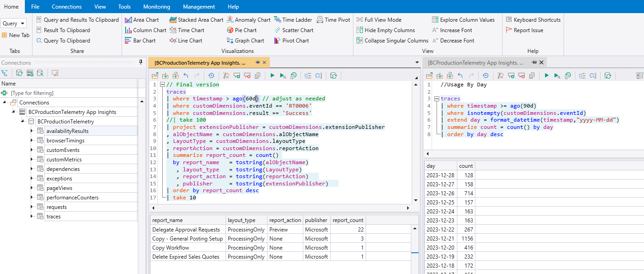Open query history in the left editor toolbar
This screenshot has width=644, height=274.
click(211, 76)
